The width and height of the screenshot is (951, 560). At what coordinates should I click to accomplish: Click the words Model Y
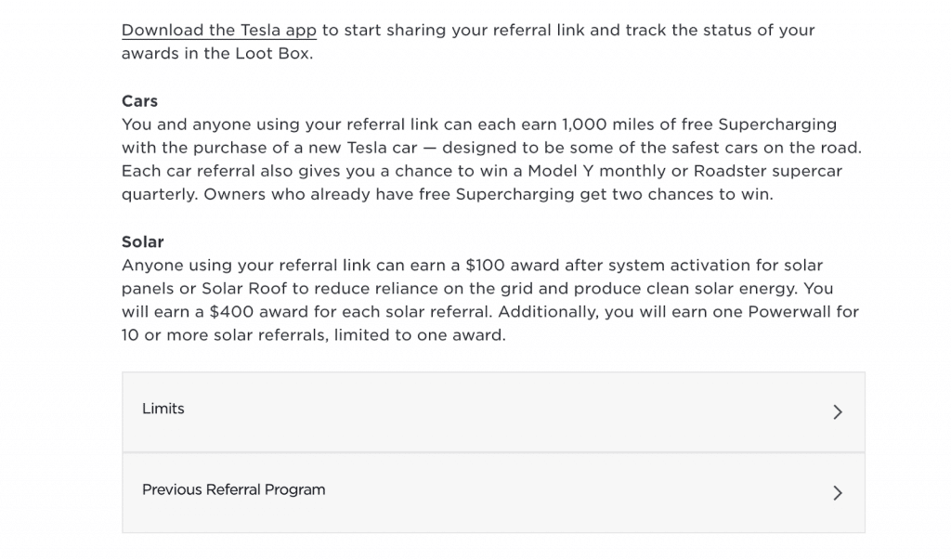[560, 171]
